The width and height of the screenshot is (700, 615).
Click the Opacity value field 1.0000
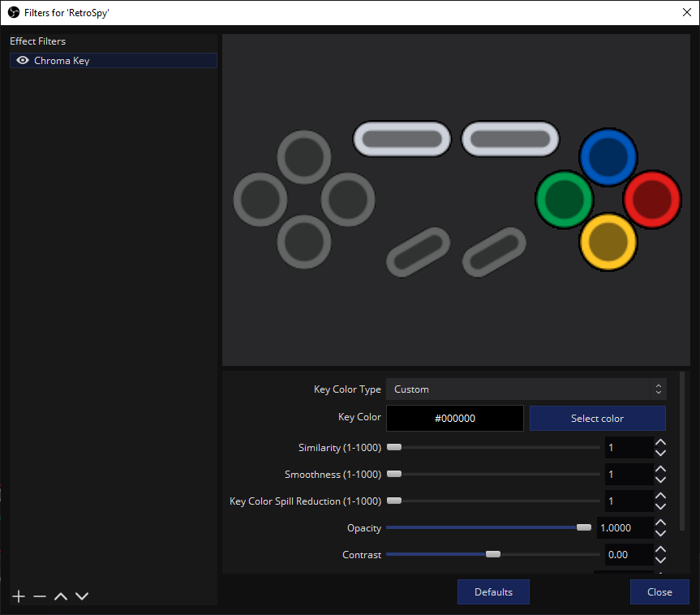(x=625, y=527)
